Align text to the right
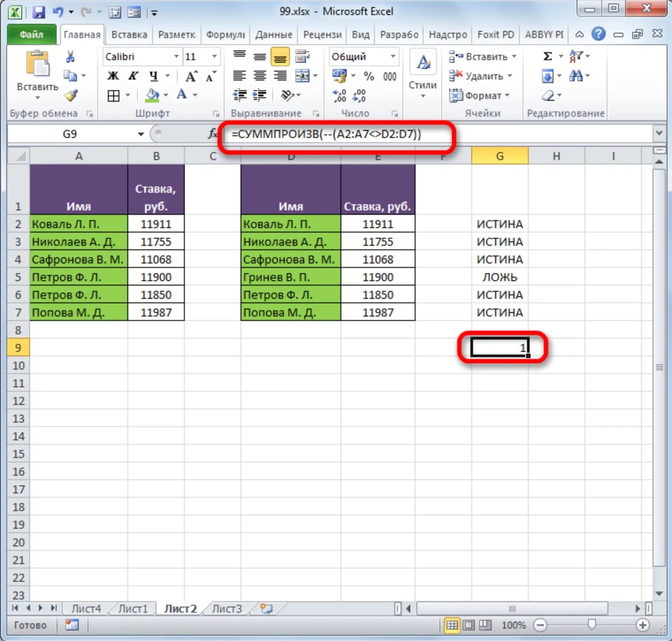Image resolution: width=672 pixels, height=641 pixels. tap(280, 76)
